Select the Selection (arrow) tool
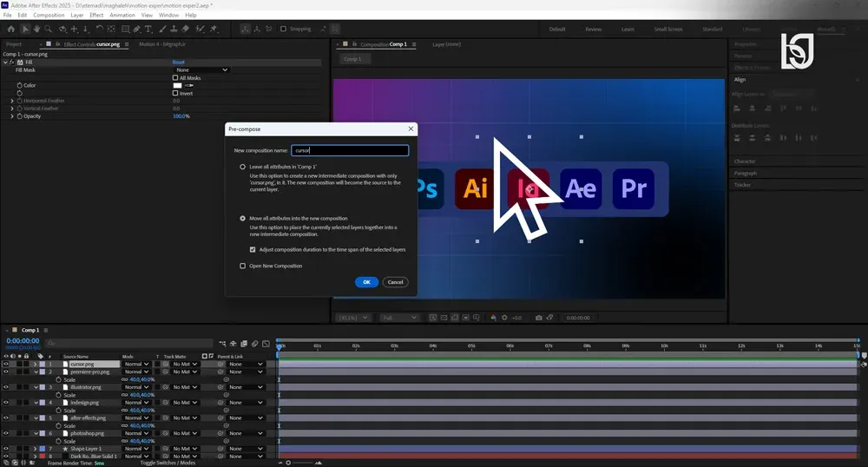This screenshot has height=467, width=868. tap(25, 29)
